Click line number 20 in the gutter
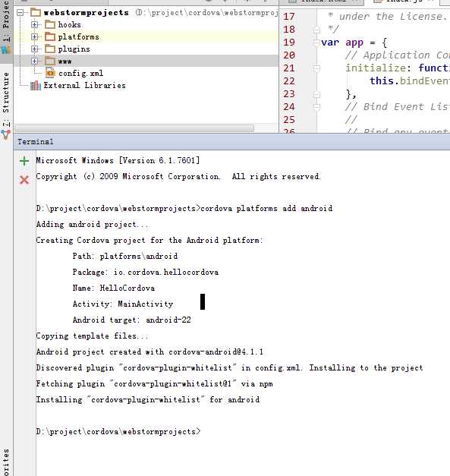 pyautogui.click(x=289, y=55)
